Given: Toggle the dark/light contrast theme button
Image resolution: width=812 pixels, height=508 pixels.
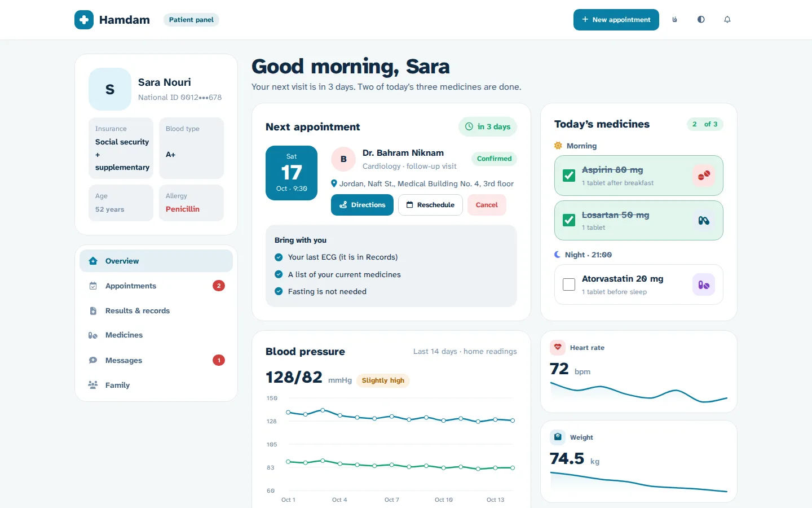Looking at the screenshot, I should [x=701, y=20].
